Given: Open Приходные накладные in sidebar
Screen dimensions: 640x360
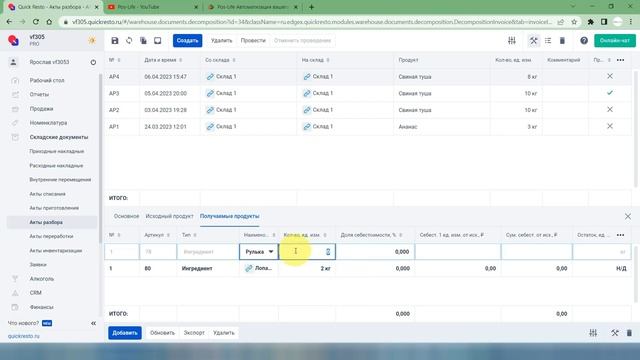Looking at the screenshot, I should (x=57, y=151).
